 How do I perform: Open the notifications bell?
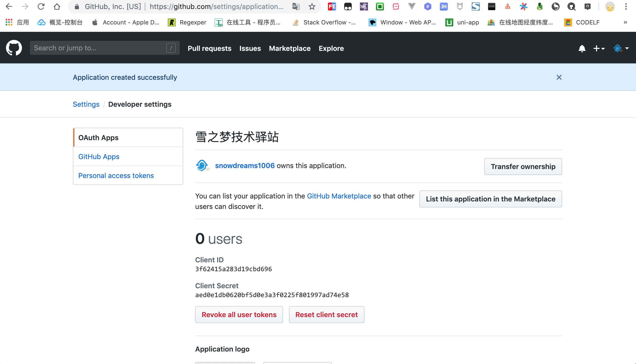[582, 48]
